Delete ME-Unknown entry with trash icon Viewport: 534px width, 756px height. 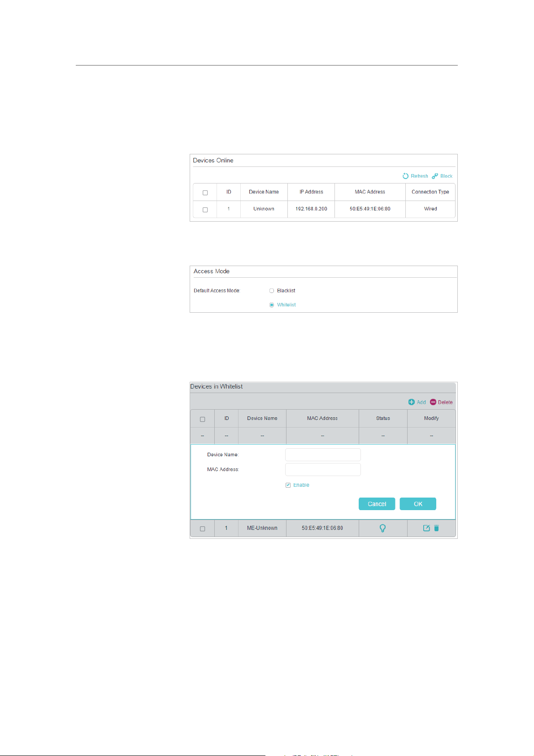pyautogui.click(x=437, y=528)
